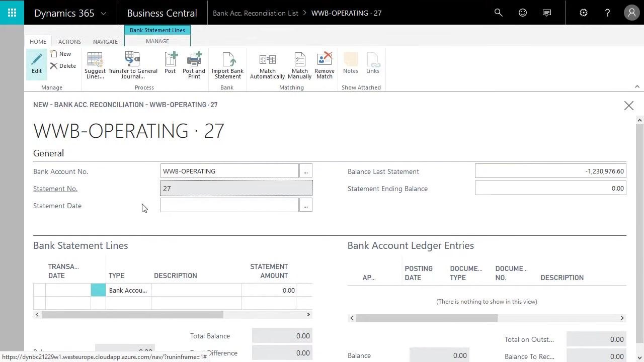Click Statement Amount cell 0.00
This screenshot has height=362, width=644.
pyautogui.click(x=269, y=290)
